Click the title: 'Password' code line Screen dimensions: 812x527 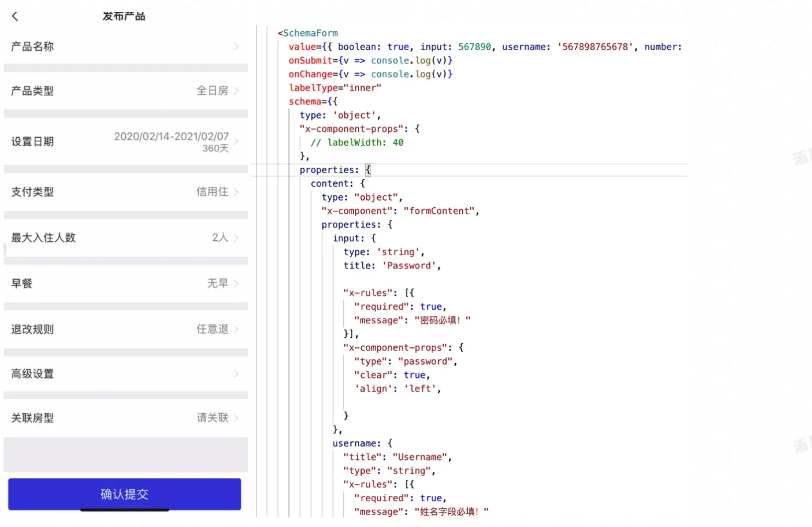(392, 265)
